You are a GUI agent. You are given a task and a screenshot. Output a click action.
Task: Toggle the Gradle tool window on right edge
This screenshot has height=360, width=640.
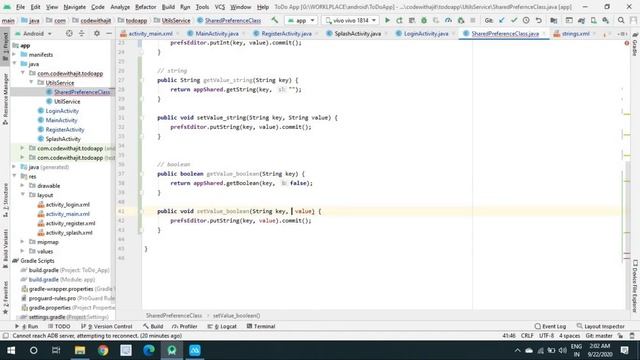[x=635, y=44]
